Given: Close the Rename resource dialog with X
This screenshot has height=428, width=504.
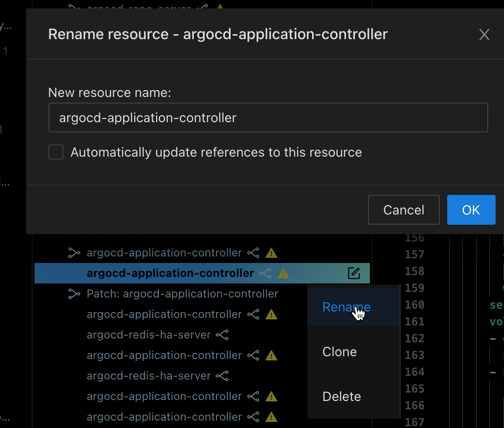Looking at the screenshot, I should click(x=484, y=35).
